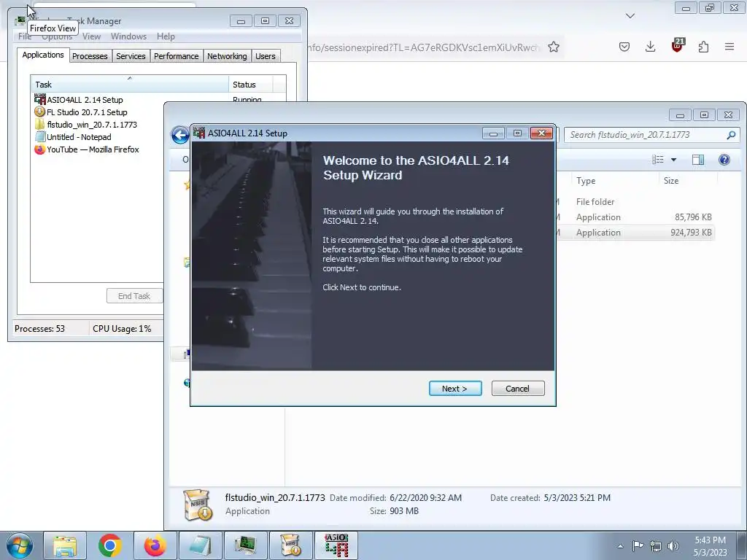This screenshot has width=747, height=560.
Task: Click Next in ASIO4ALL Setup wizard
Action: pos(455,389)
